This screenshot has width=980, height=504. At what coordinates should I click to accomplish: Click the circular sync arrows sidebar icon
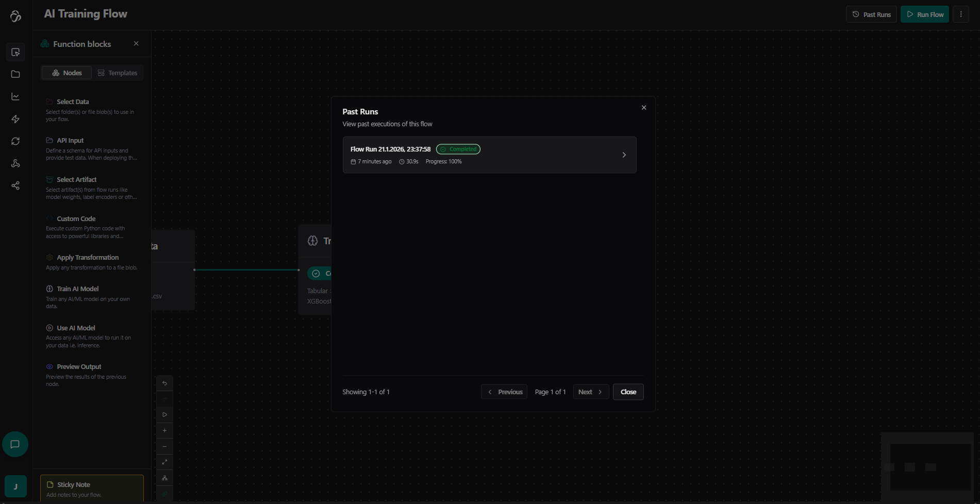pyautogui.click(x=15, y=141)
